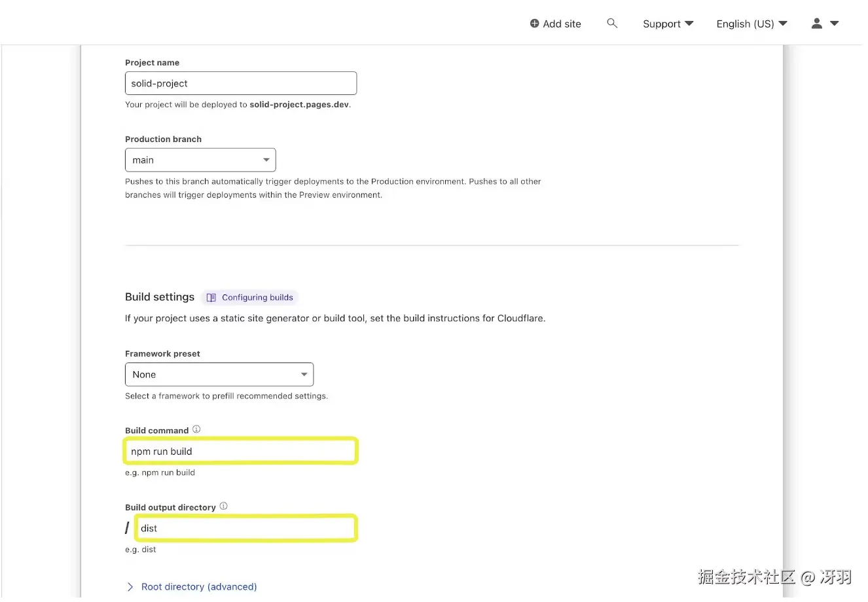The image size is (868, 602).
Task: Open the Production branch dropdown showing main
Action: [x=200, y=160]
